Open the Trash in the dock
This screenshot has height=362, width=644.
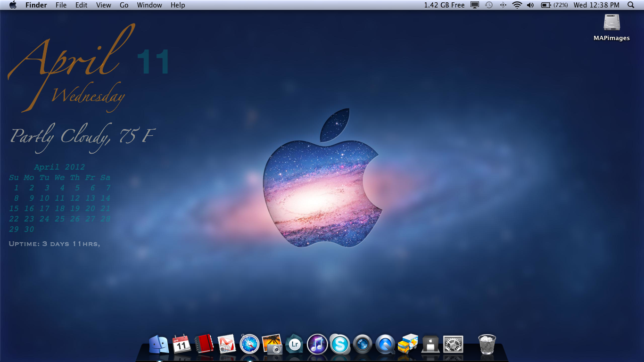(x=487, y=344)
